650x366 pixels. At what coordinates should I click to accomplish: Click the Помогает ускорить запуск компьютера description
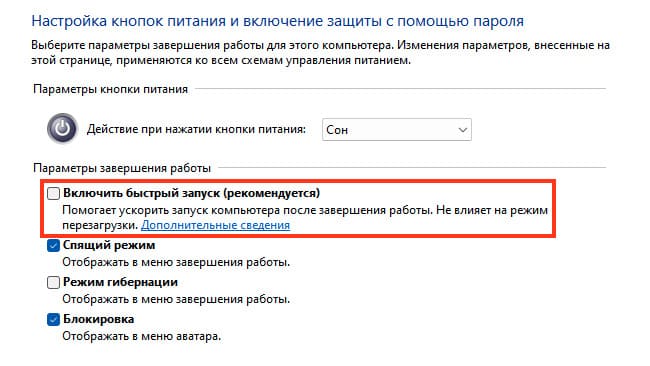tap(305, 218)
